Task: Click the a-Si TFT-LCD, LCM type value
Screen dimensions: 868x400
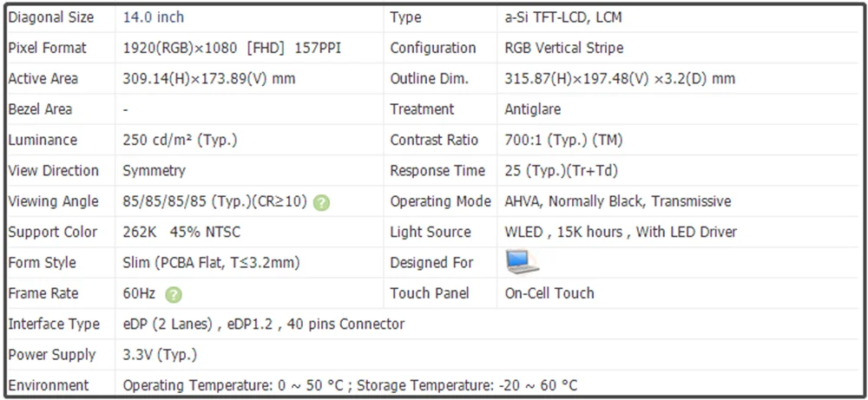Action: click(x=563, y=17)
